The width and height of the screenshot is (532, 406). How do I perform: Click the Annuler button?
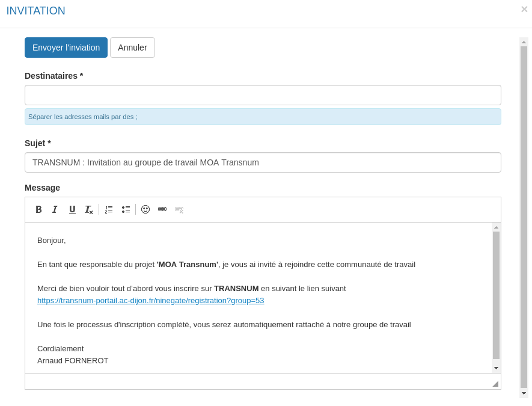(x=132, y=48)
